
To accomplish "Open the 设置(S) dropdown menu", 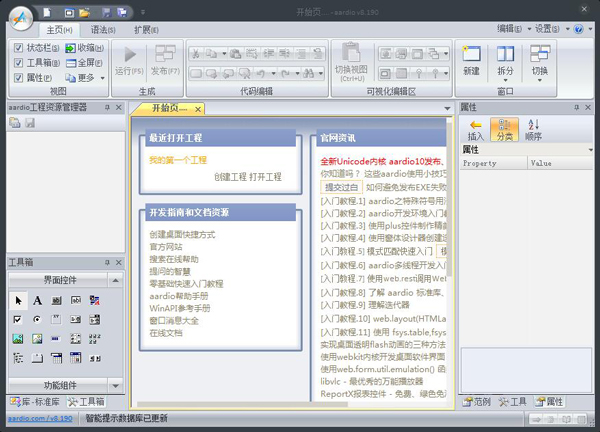I will pos(552,29).
